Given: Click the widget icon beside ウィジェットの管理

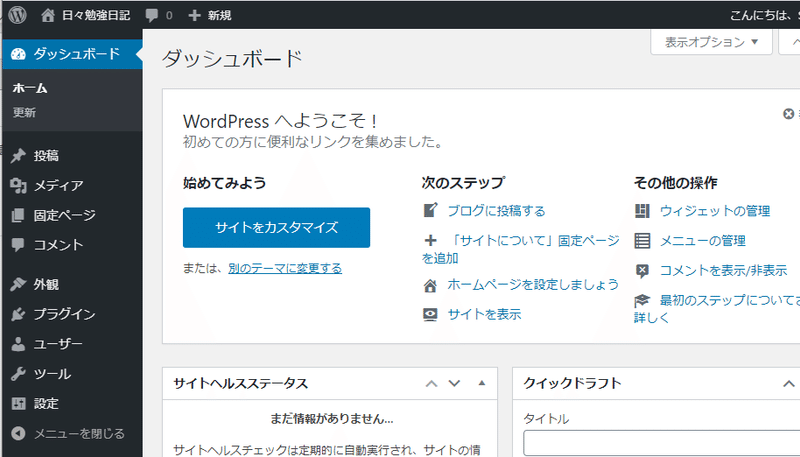Looking at the screenshot, I should pos(642,211).
